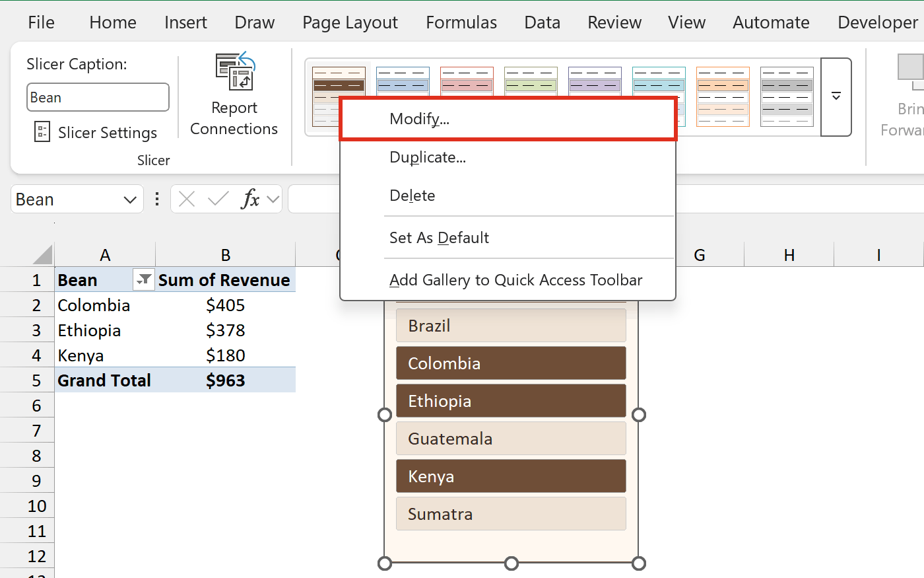Screen dimensions: 924x578
Task: Open the File tab
Action: tap(41, 22)
